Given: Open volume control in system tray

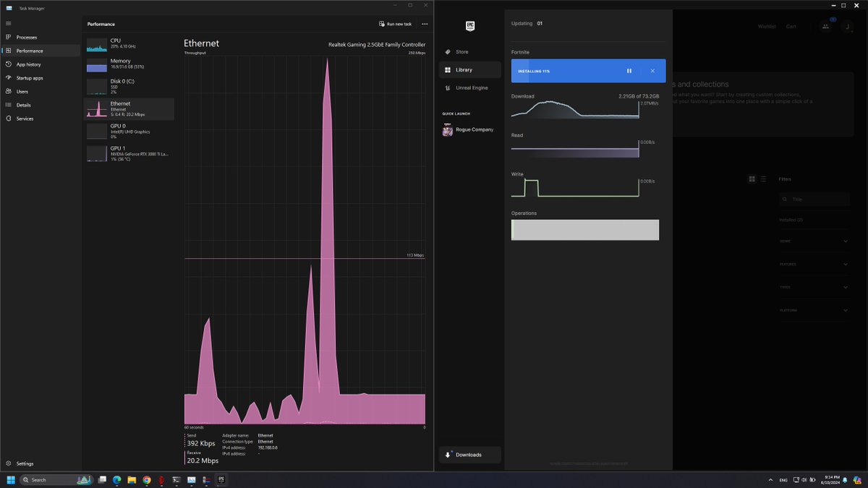Looking at the screenshot, I should tap(805, 480).
